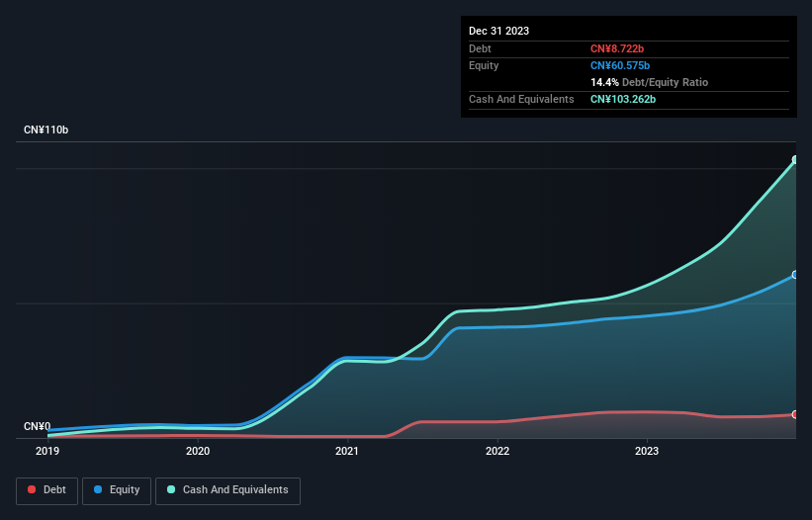Click the 2019 axis label
The width and height of the screenshot is (812, 520).
[47, 451]
